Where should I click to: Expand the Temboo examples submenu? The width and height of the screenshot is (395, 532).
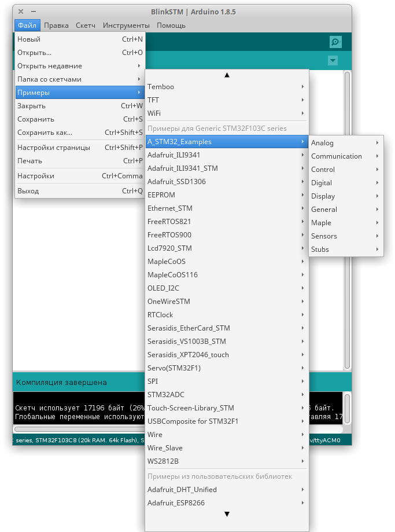(227, 86)
